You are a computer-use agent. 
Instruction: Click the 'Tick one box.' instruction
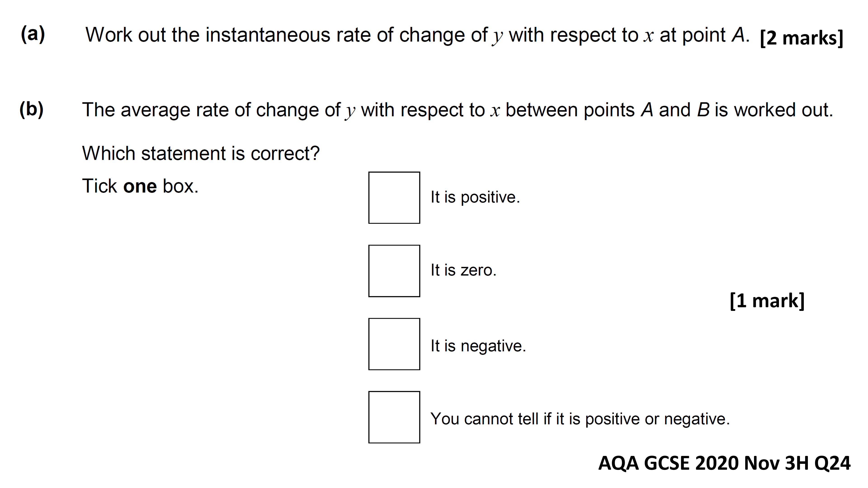tap(140, 186)
